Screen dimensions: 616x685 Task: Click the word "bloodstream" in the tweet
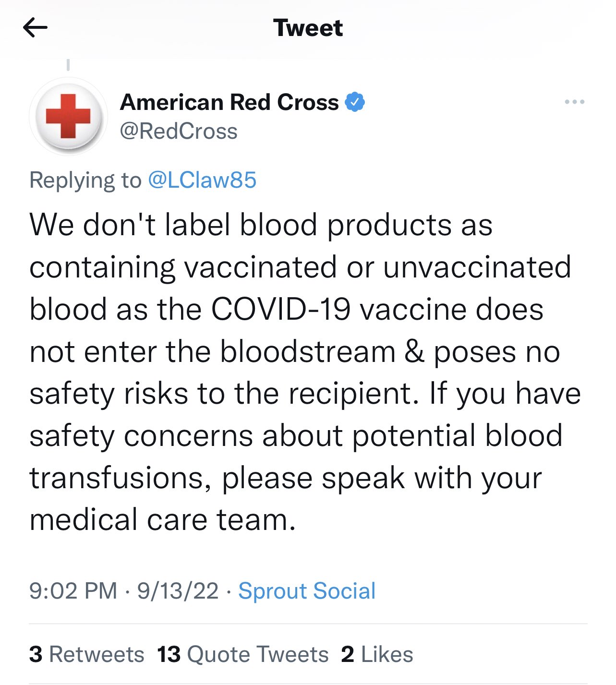click(307, 351)
